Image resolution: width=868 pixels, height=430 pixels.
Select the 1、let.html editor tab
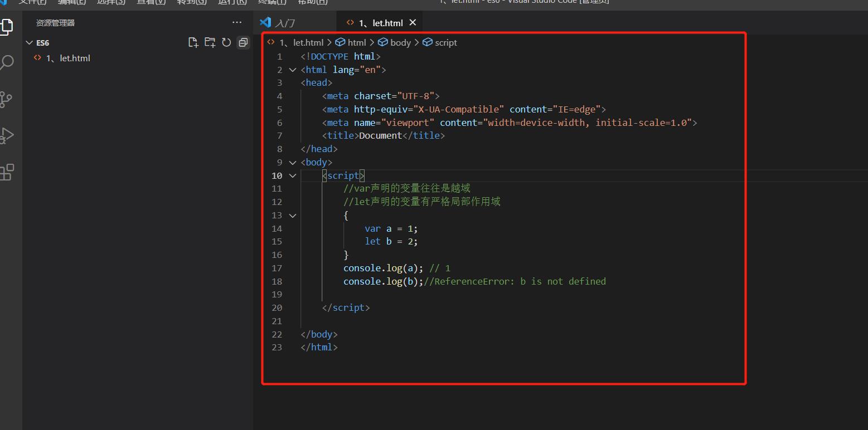(380, 23)
